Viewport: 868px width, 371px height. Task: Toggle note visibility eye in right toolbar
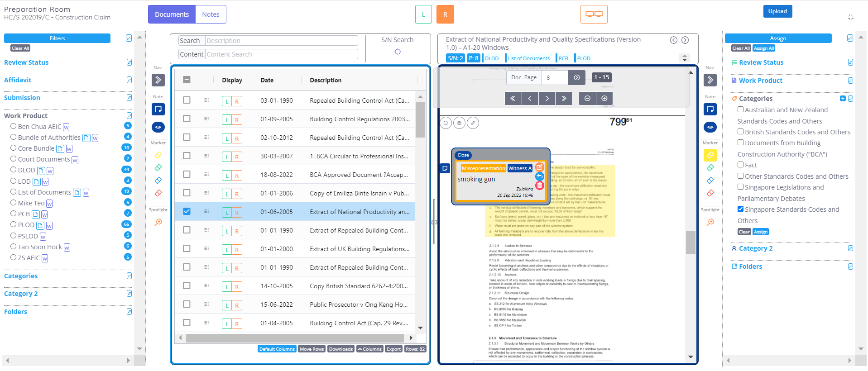tap(710, 128)
